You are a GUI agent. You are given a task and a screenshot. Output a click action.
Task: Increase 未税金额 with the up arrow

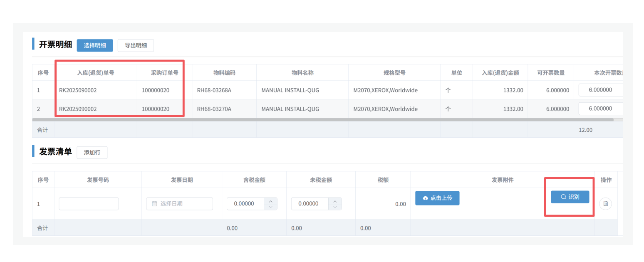tap(335, 200)
